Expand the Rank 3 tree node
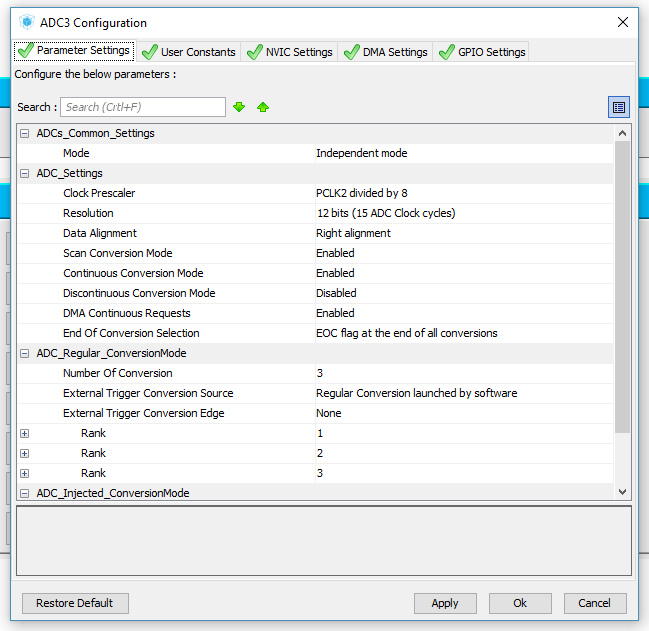649x631 pixels. pos(25,473)
